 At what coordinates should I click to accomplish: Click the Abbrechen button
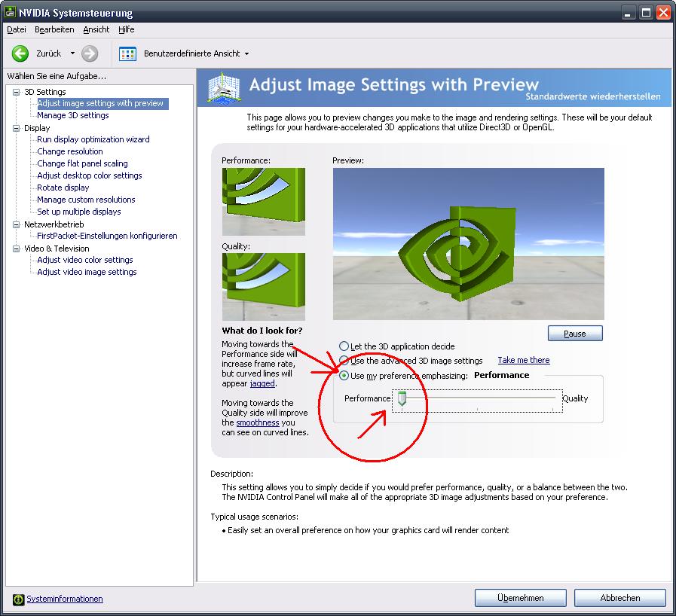pos(620,598)
